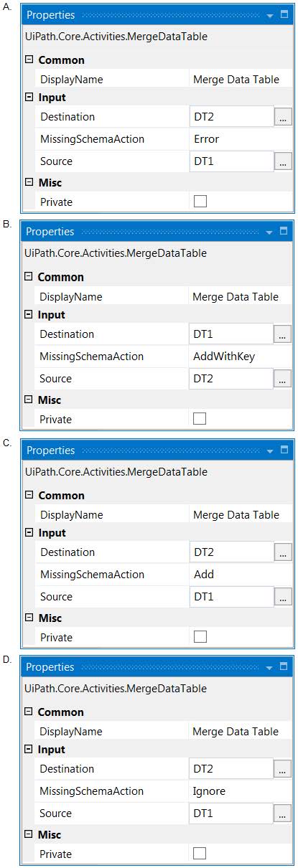Collapse the Common section in panel A
This screenshot has width=298, height=868.
pos(29,60)
